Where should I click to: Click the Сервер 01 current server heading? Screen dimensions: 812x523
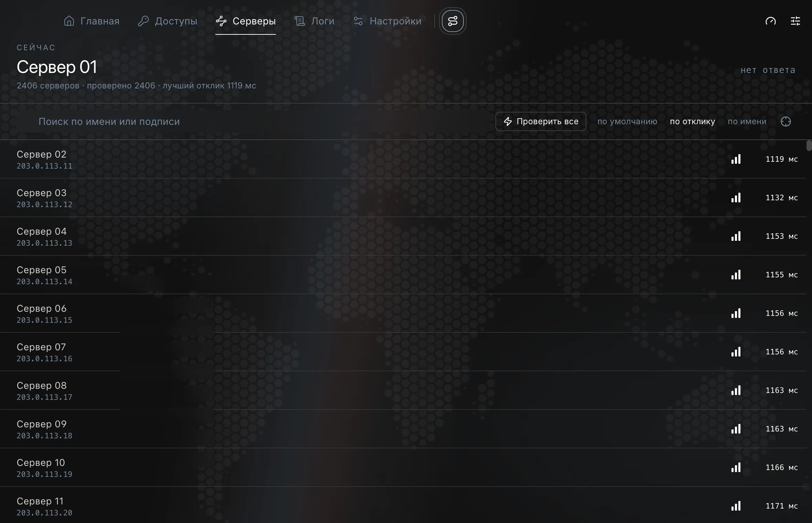point(57,67)
